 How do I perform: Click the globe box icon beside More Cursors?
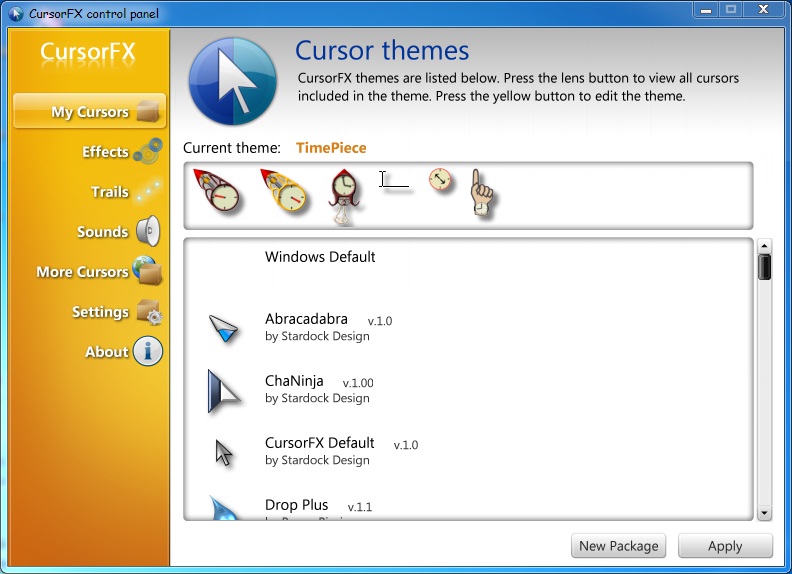click(147, 270)
